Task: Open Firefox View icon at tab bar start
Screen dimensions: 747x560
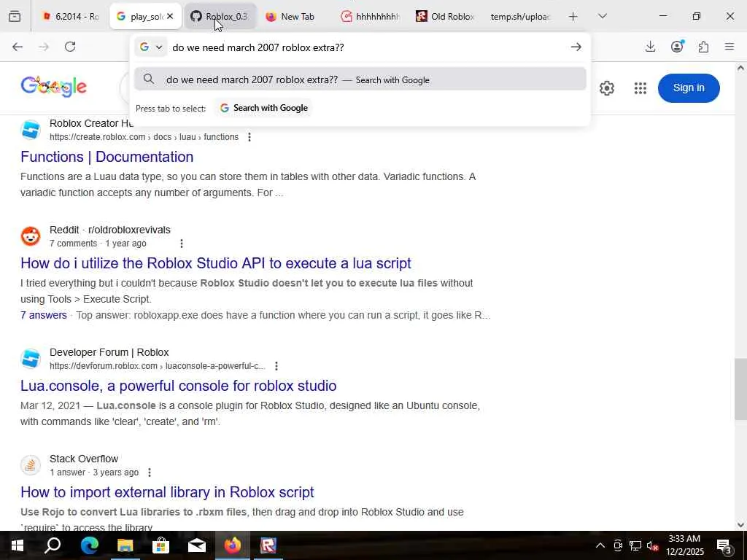Action: 15,17
